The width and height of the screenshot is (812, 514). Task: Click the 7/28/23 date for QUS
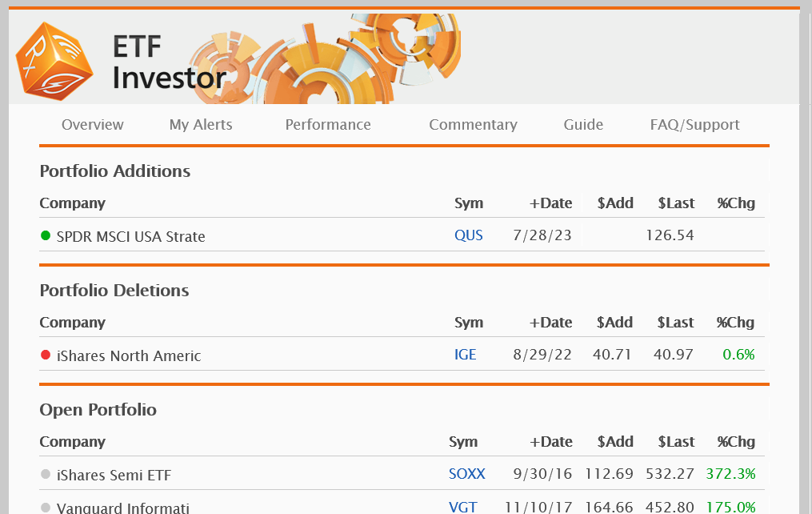point(542,235)
